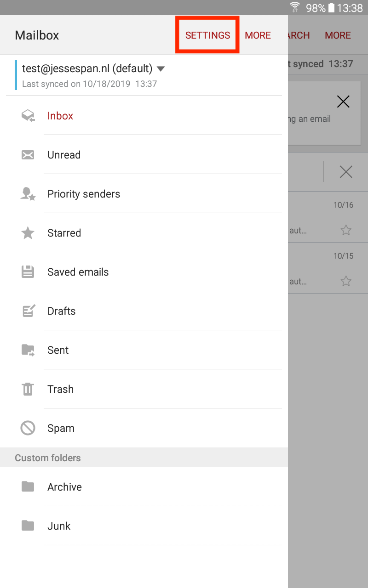Open the Archive custom folder label
Viewport: 368px width, 588px height.
click(x=64, y=487)
